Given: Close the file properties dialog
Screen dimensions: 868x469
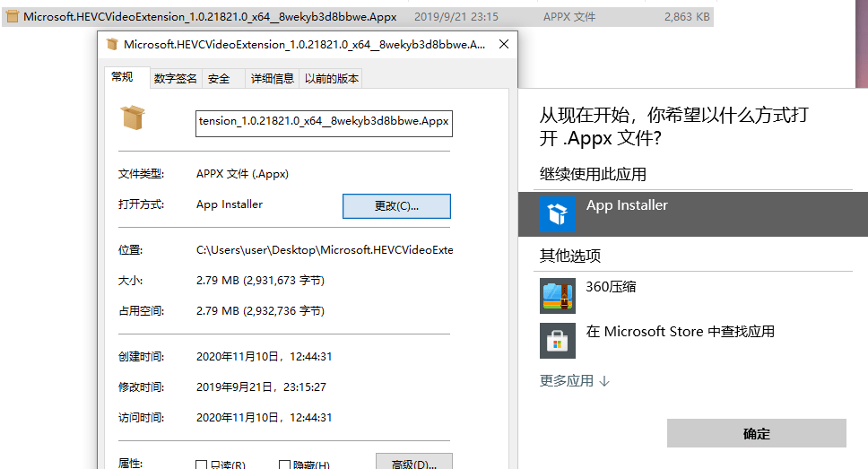Looking at the screenshot, I should pyautogui.click(x=504, y=44).
